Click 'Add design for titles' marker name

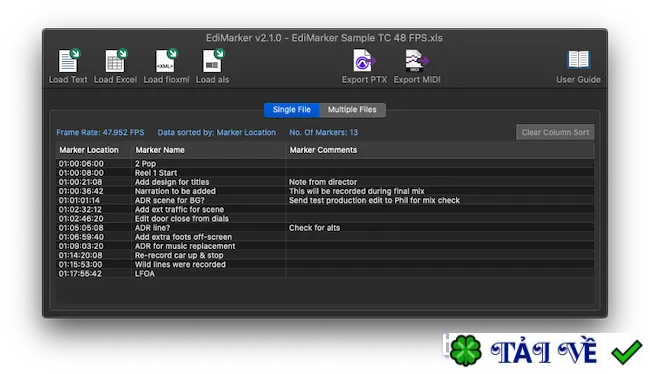(x=172, y=182)
